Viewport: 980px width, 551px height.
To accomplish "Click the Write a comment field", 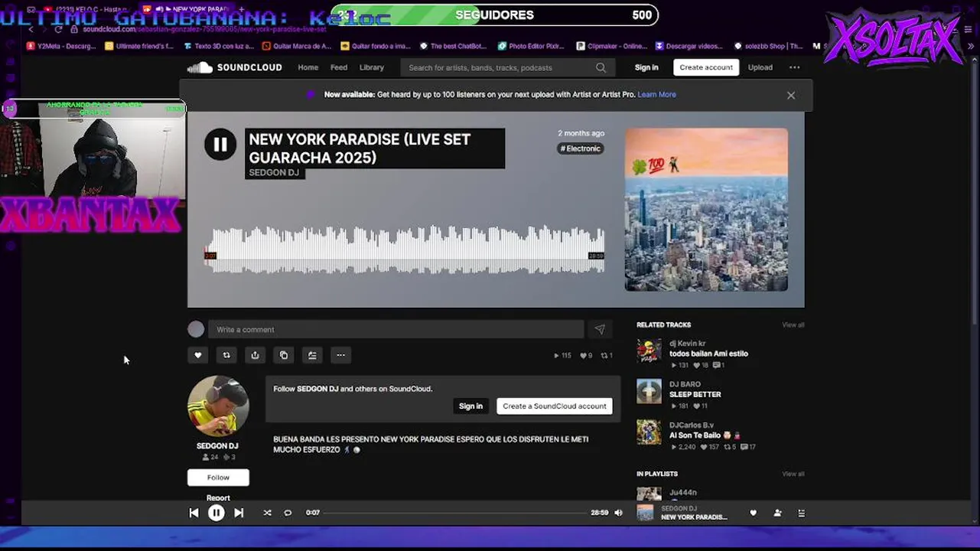I will pyautogui.click(x=396, y=329).
